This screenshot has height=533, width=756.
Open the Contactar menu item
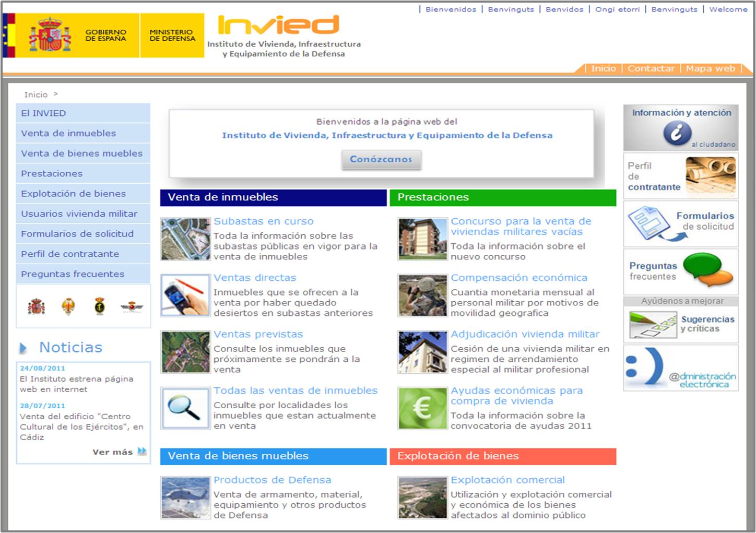[x=652, y=68]
